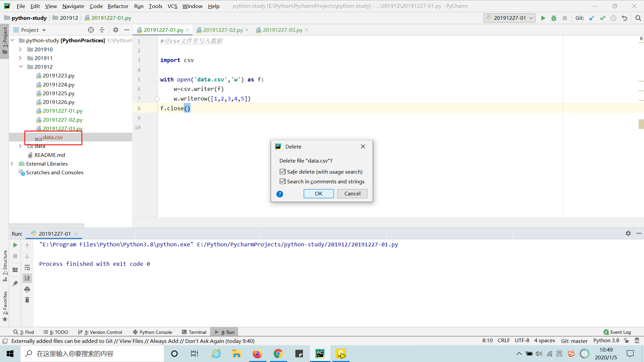Click the Git update project arrow
644x362 pixels.
point(592,18)
